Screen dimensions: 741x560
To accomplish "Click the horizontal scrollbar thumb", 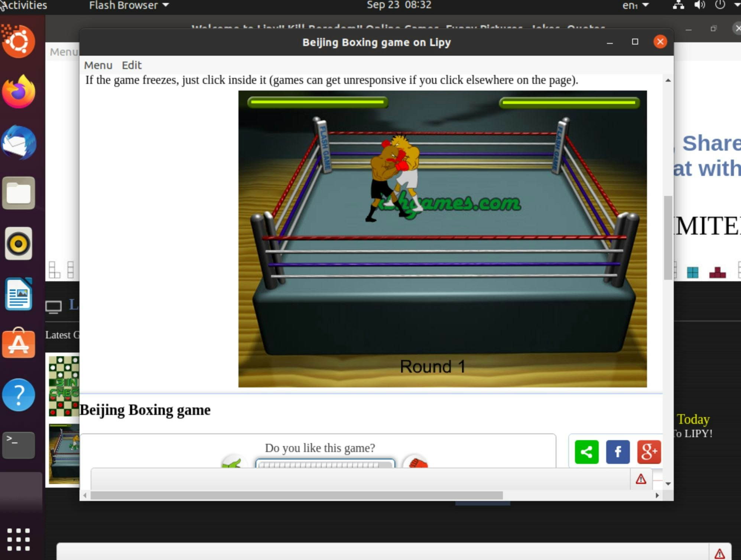I will [x=296, y=495].
